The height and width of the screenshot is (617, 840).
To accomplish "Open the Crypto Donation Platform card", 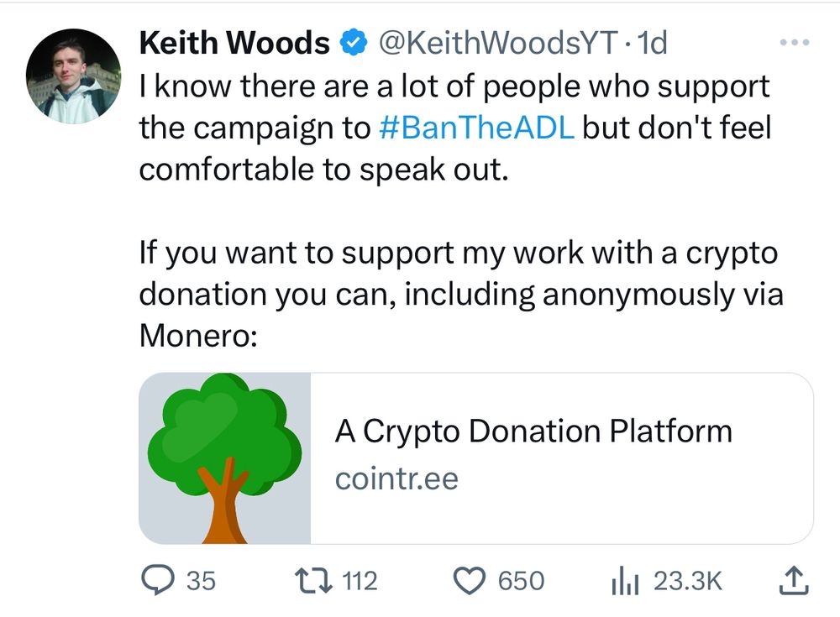I will click(x=533, y=431).
